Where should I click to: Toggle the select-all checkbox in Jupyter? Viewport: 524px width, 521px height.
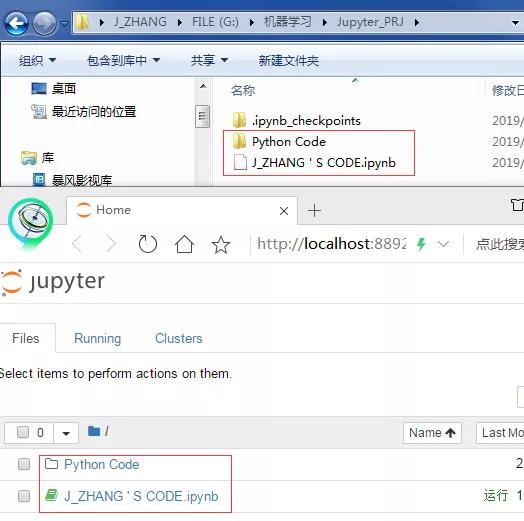(23, 432)
